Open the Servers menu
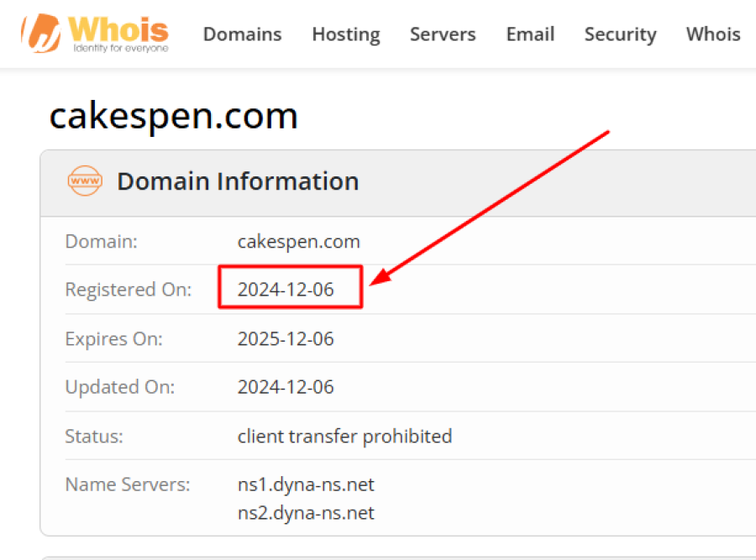756x560 pixels. (x=443, y=34)
